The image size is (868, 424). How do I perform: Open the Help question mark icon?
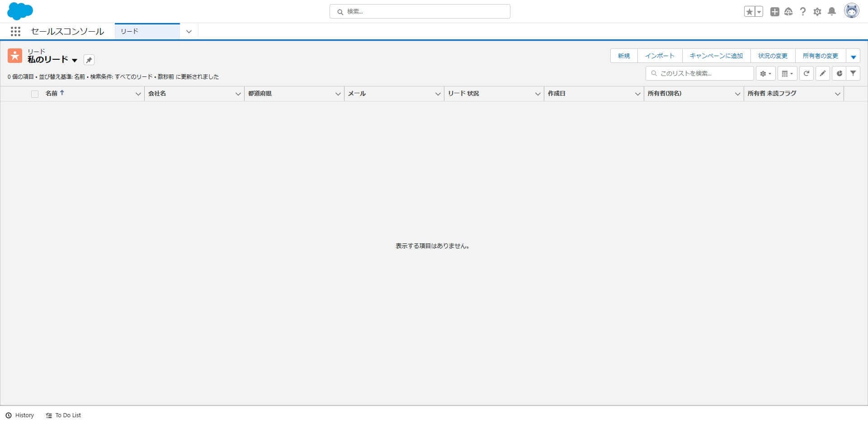pos(803,12)
